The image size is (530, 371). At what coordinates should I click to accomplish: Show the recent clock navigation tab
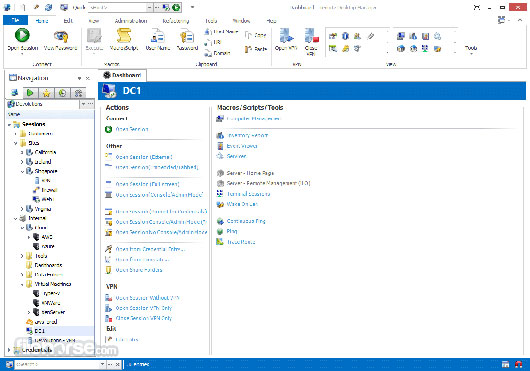pyautogui.click(x=62, y=93)
